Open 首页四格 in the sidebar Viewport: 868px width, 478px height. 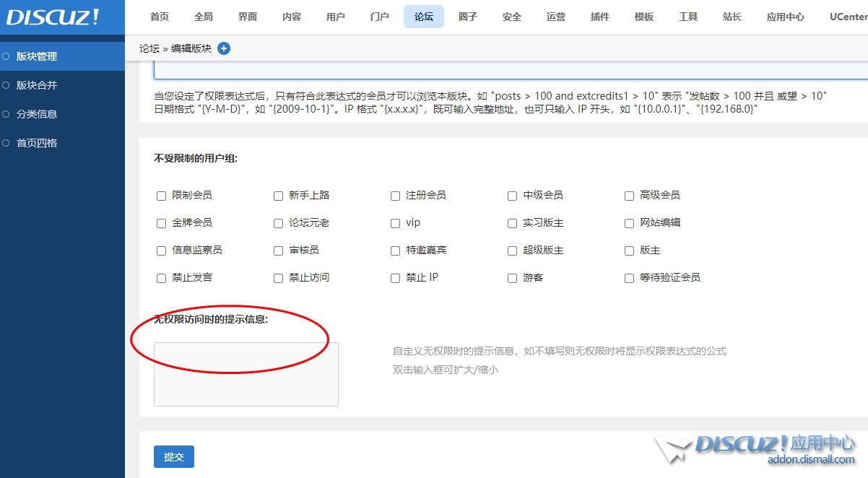click(35, 142)
